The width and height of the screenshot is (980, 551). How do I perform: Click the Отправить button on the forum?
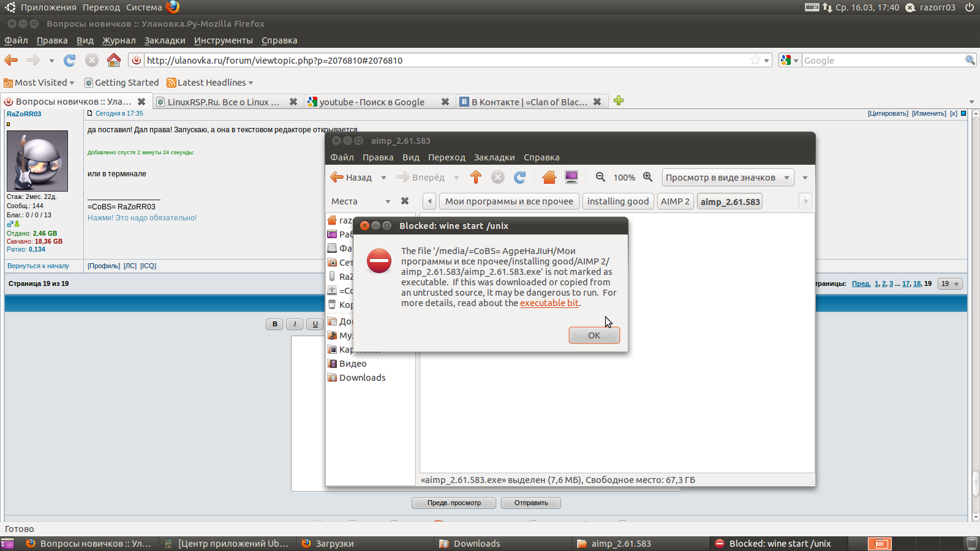click(531, 503)
